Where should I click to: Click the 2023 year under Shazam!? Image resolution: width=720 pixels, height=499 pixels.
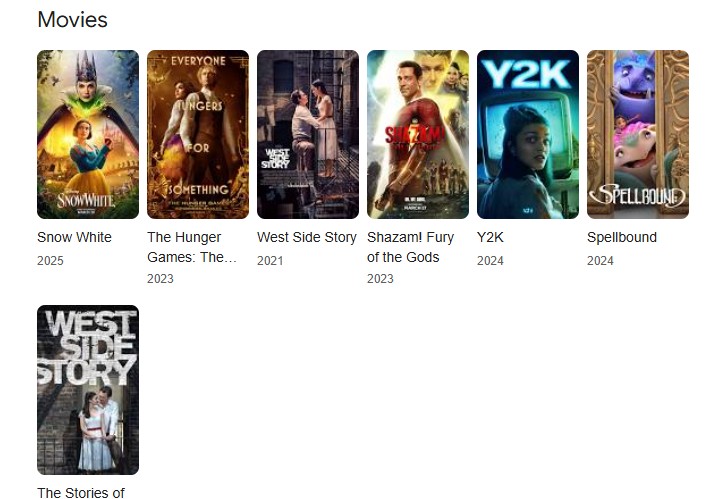tap(380, 279)
